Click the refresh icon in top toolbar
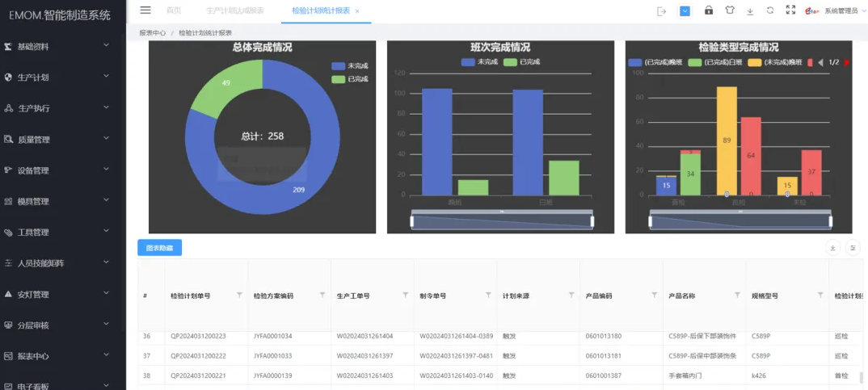The image size is (868, 390). 770,10
